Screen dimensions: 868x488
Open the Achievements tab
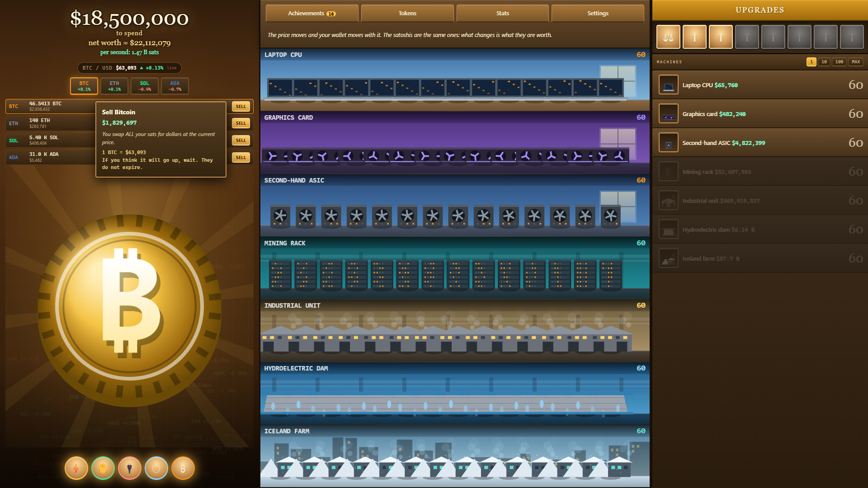pyautogui.click(x=312, y=14)
